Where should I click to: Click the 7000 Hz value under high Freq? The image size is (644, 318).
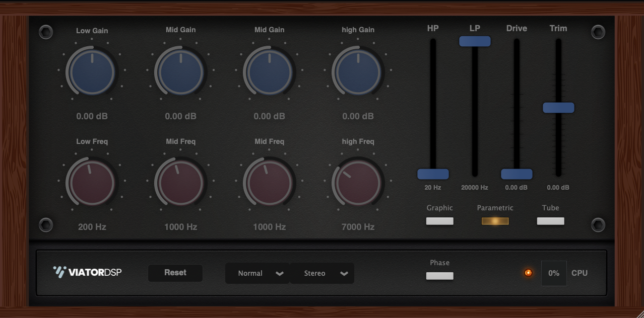358,227
